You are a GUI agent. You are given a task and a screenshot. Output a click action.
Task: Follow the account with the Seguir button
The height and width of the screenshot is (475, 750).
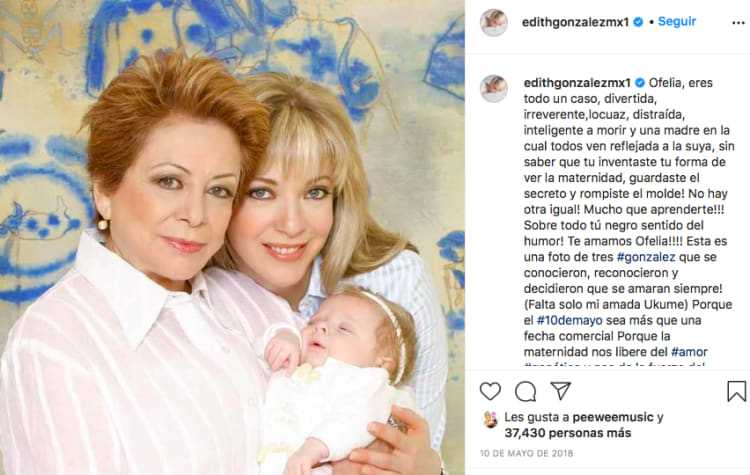click(x=677, y=22)
